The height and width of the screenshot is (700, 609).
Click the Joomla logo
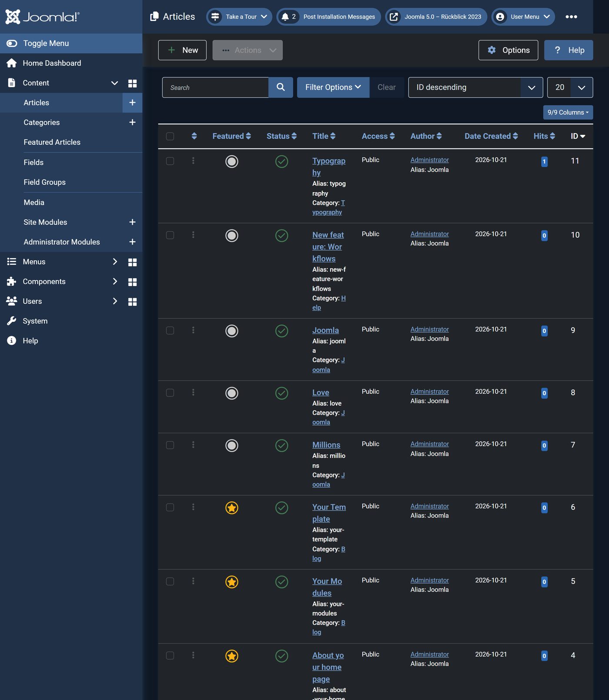point(42,17)
